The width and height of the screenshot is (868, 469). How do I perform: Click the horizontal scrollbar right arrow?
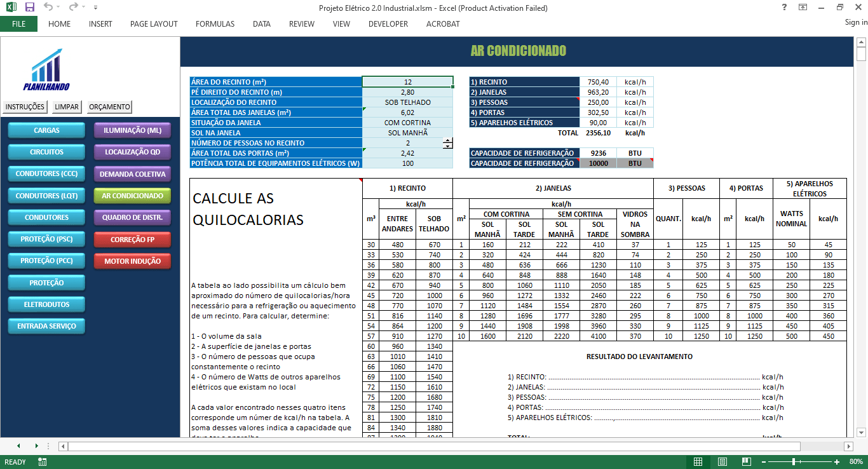pyautogui.click(x=848, y=446)
